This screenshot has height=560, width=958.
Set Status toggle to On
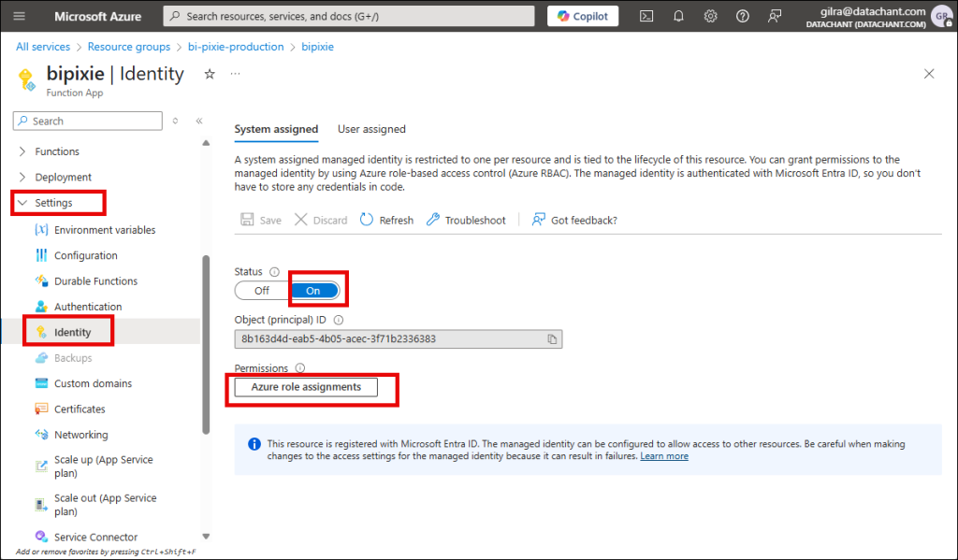(313, 291)
